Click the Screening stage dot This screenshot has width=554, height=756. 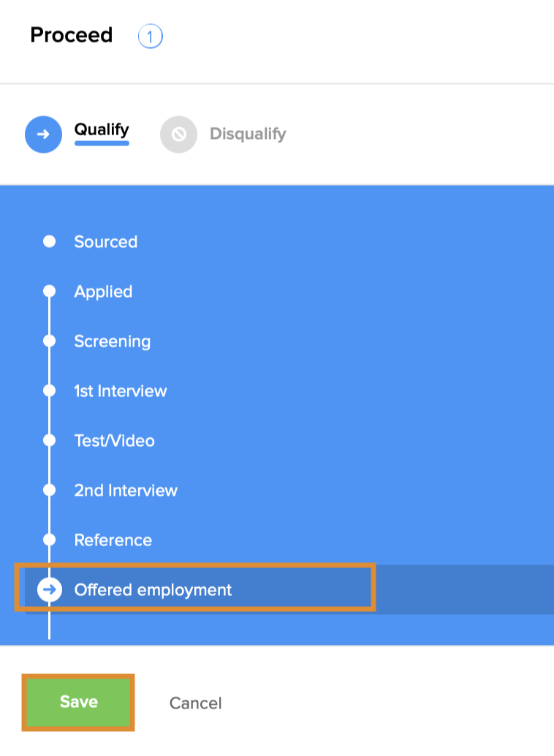point(49,341)
